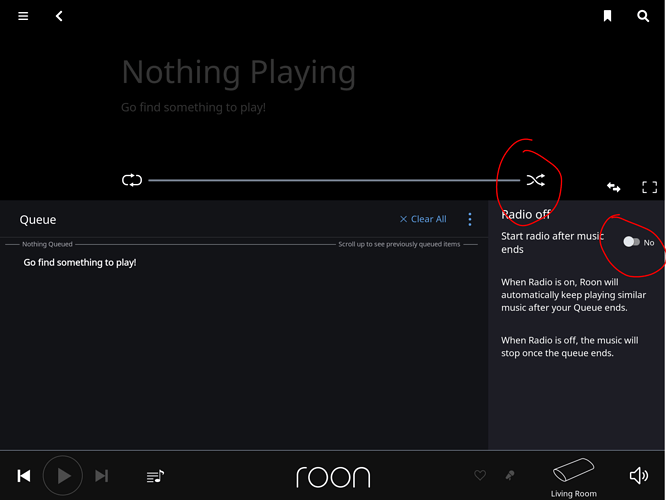
Task: Skip to next track
Action: coord(102,476)
